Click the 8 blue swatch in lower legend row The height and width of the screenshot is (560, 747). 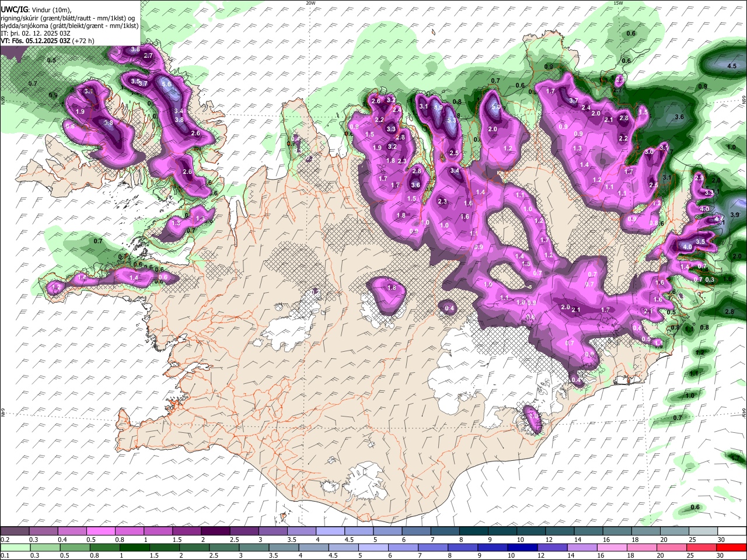coord(462,547)
